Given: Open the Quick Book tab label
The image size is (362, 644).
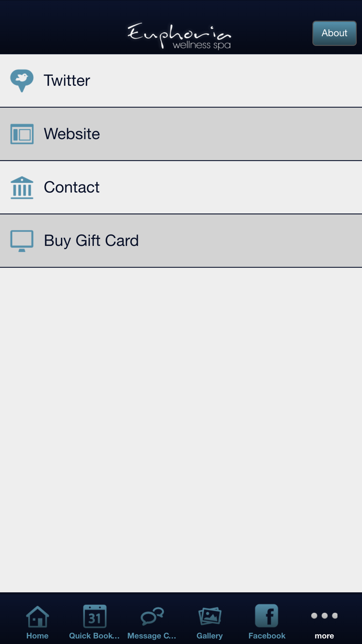Looking at the screenshot, I should pos(94,636).
